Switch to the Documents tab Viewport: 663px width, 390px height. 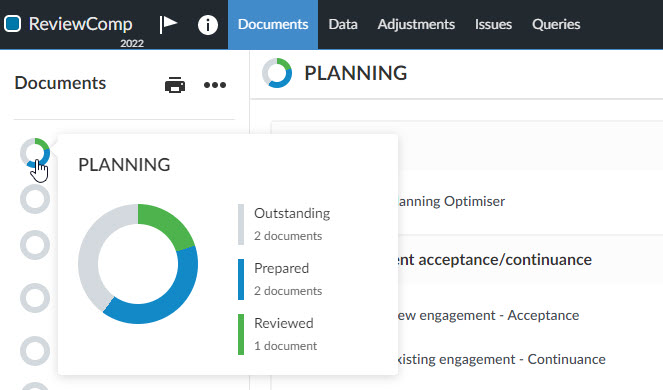point(273,25)
